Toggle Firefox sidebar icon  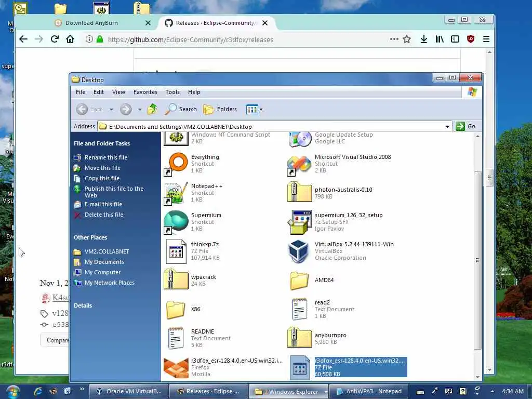455,39
